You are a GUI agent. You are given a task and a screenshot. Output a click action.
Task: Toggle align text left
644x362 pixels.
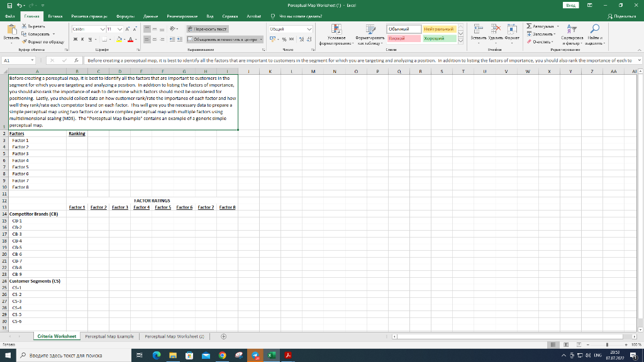(x=147, y=40)
